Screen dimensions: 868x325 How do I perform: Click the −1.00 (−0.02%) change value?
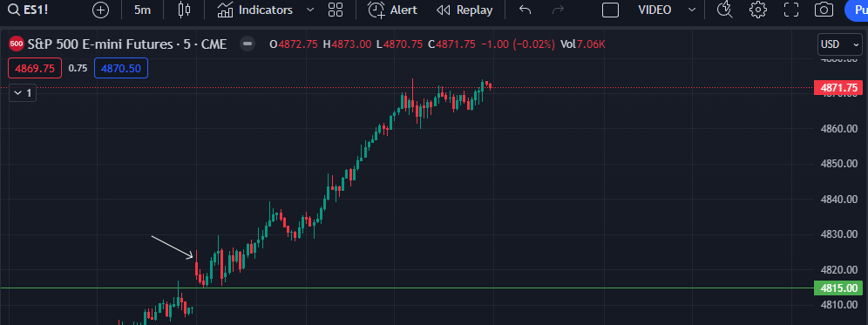coord(519,44)
